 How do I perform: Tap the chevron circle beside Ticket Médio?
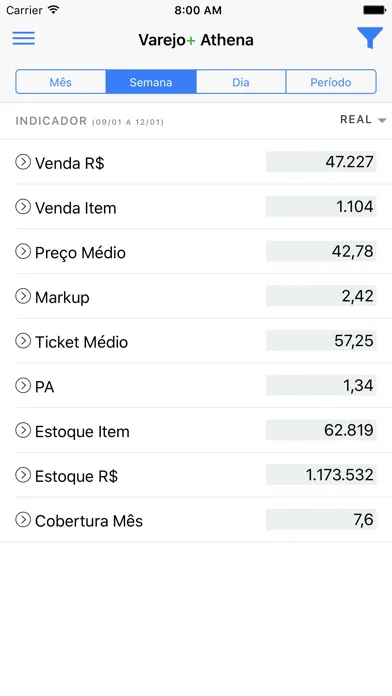click(x=23, y=341)
